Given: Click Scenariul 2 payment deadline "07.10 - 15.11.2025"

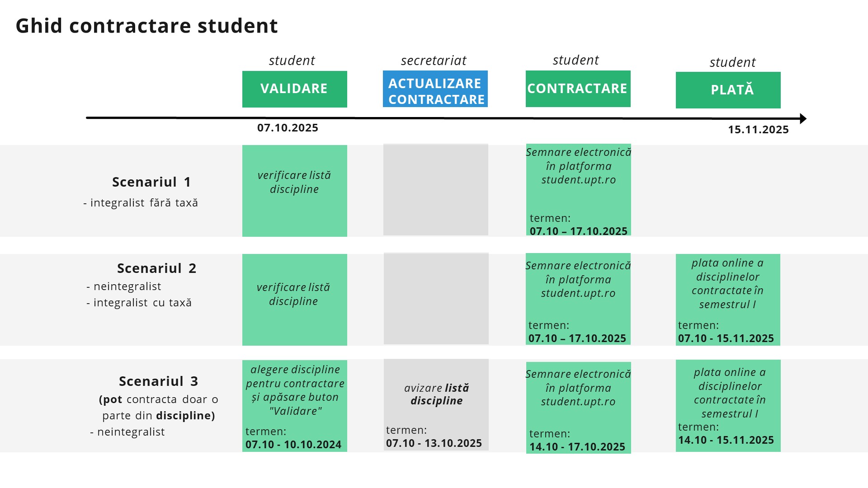Looking at the screenshot, I should tap(726, 338).
